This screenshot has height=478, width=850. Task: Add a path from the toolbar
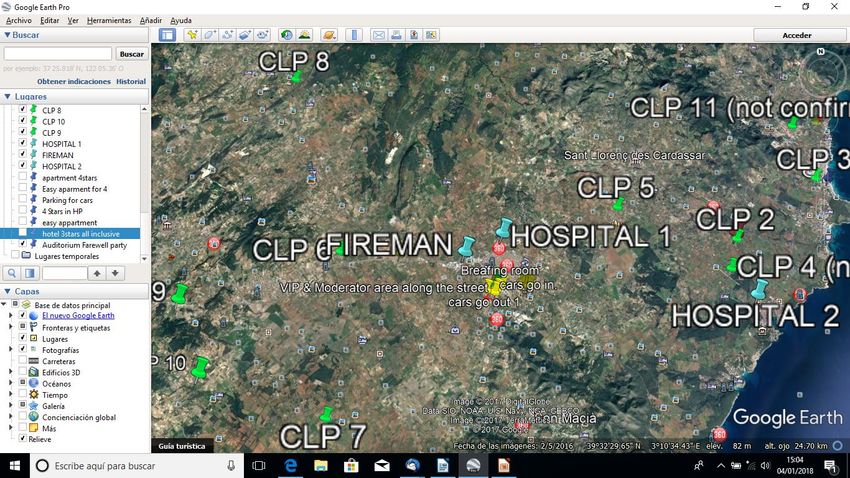click(227, 35)
